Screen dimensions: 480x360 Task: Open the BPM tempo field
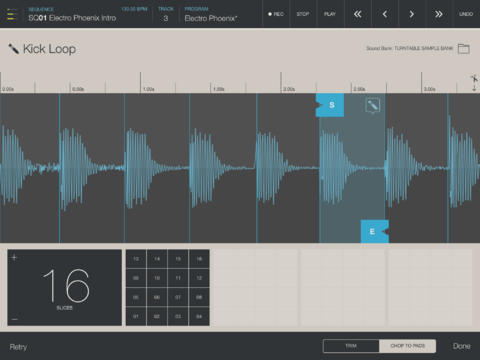tap(134, 9)
